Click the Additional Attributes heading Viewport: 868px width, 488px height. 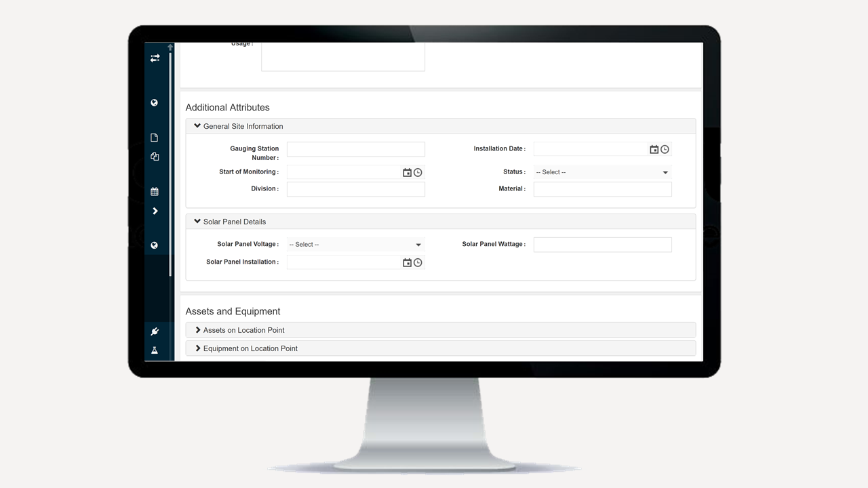[x=227, y=107]
